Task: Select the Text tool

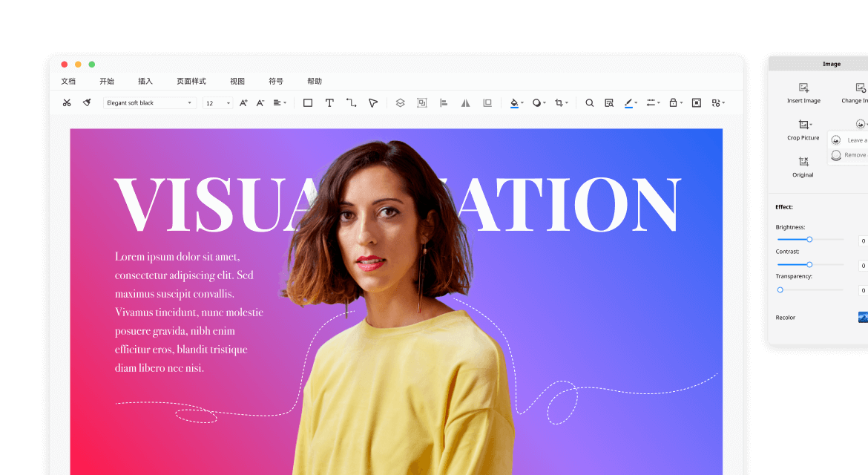Action: [329, 103]
